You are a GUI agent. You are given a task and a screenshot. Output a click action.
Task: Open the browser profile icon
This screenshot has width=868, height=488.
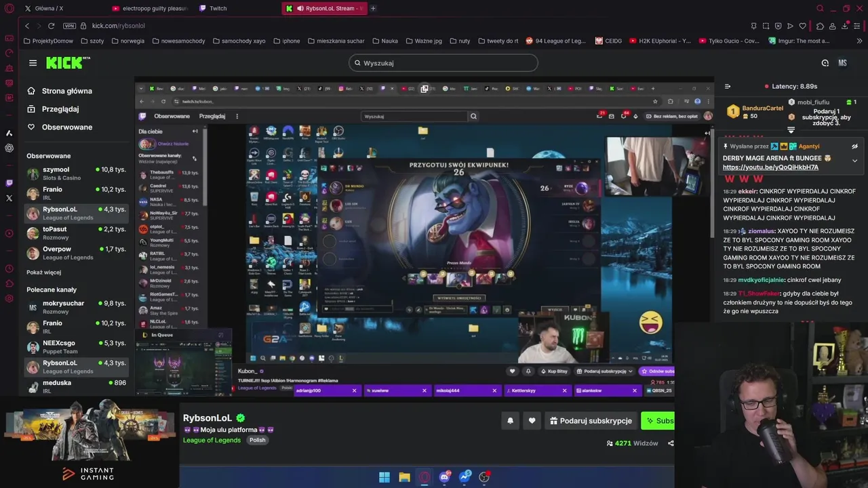point(833,26)
